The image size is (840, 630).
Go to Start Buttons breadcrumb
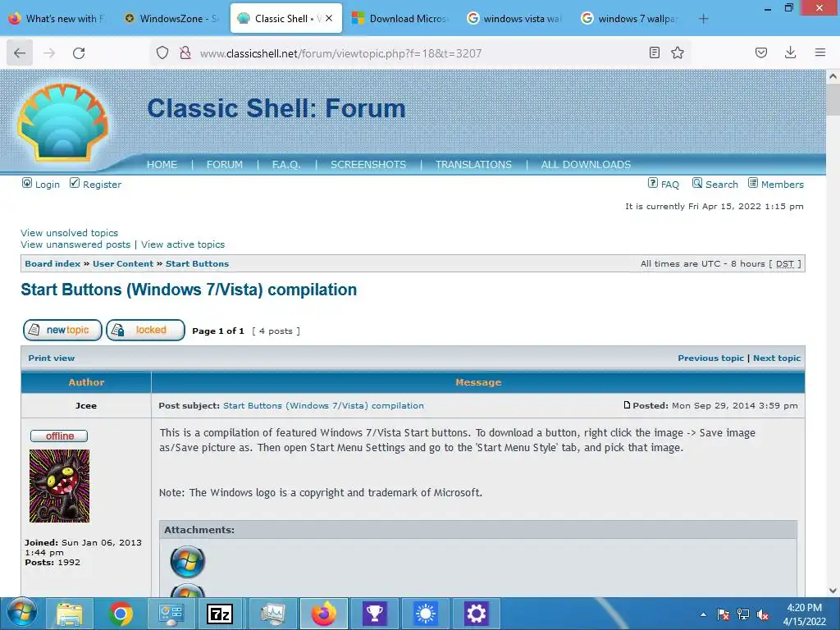point(197,263)
